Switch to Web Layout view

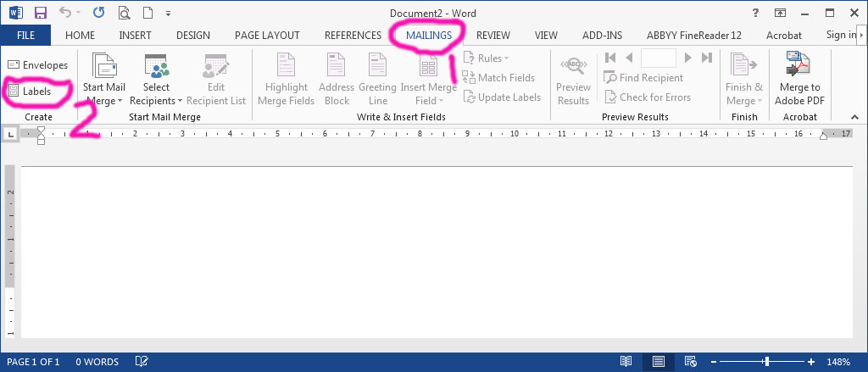click(x=690, y=362)
